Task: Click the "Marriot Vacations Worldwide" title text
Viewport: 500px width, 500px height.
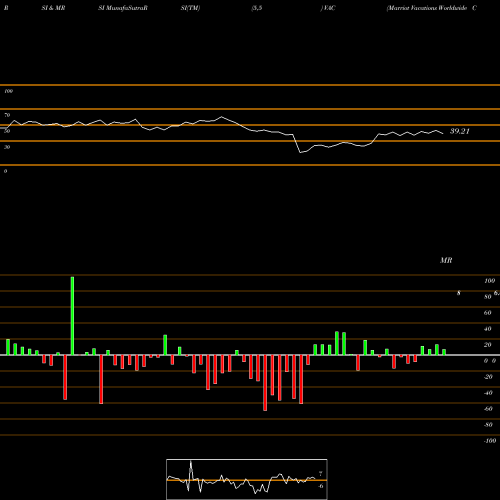Action: (x=427, y=8)
